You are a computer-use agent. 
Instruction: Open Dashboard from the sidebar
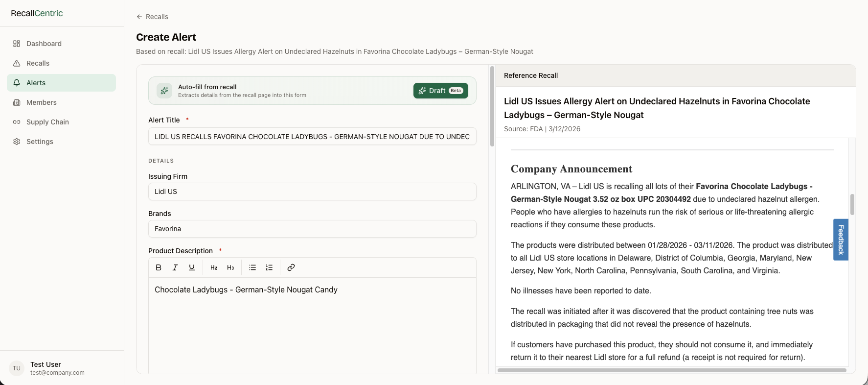(61, 44)
